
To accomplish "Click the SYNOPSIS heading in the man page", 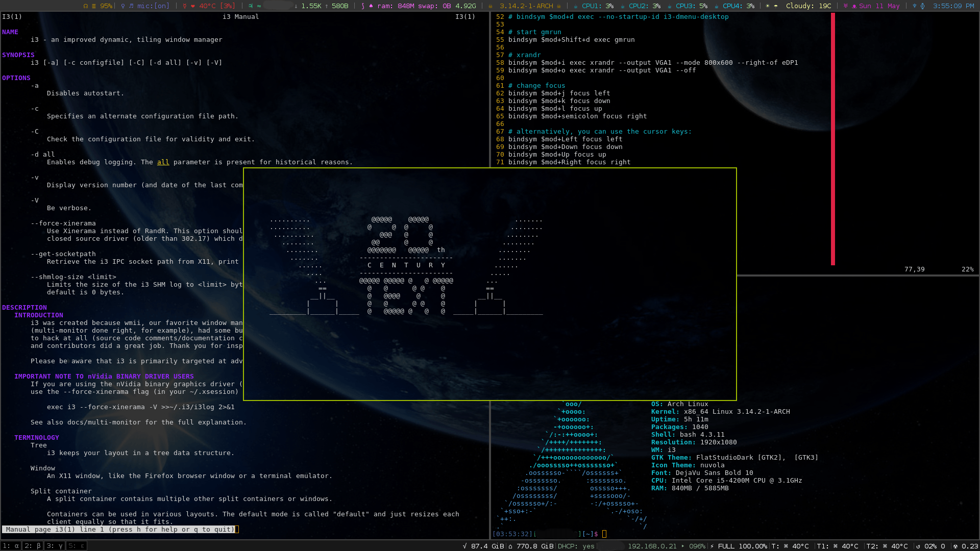I will point(18,55).
